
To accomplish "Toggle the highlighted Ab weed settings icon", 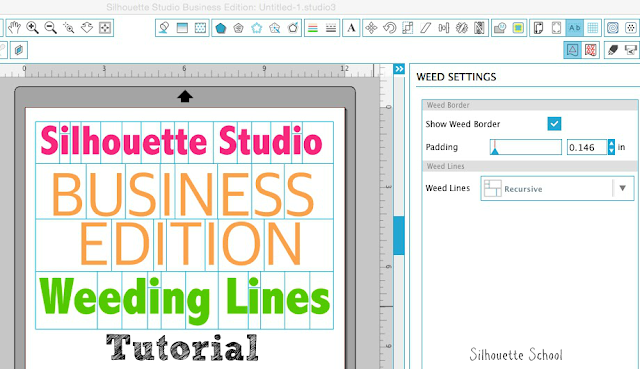I will 574,28.
